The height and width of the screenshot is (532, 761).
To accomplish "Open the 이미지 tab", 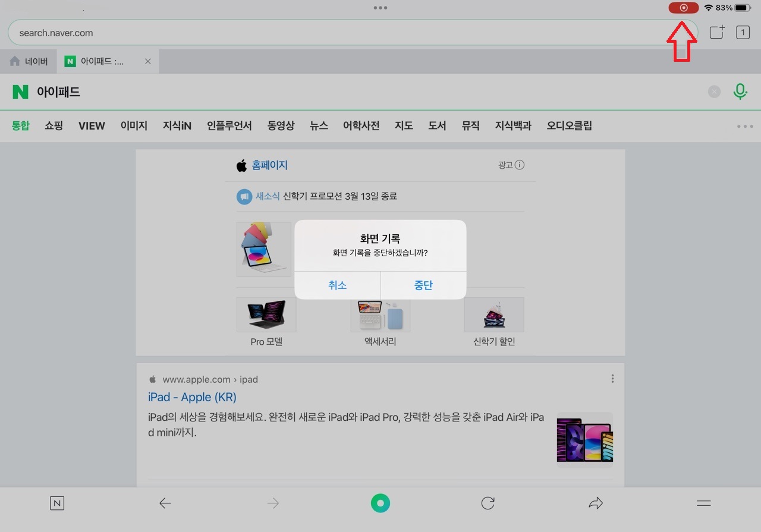I will point(134,125).
